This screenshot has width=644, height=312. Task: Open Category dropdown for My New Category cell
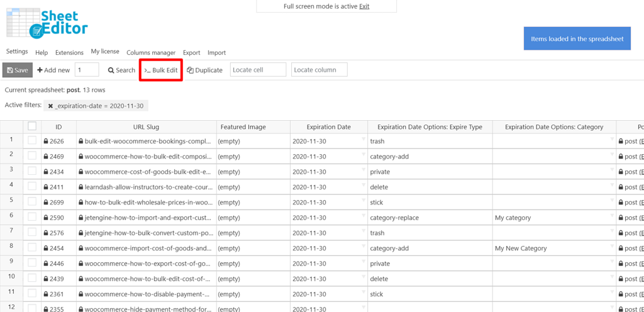click(613, 247)
